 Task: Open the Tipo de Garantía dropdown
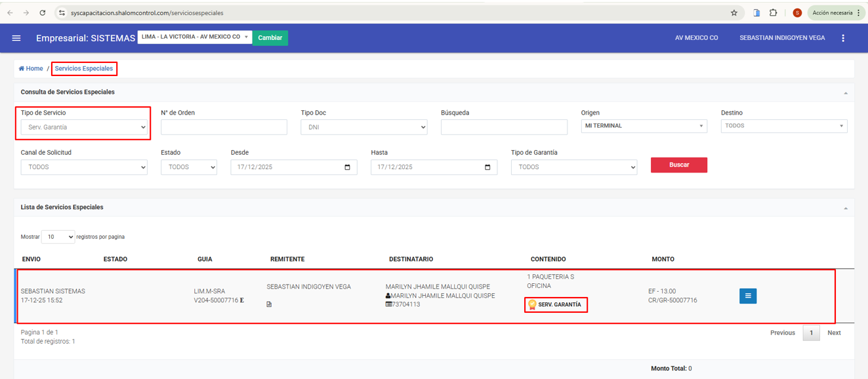tap(573, 167)
